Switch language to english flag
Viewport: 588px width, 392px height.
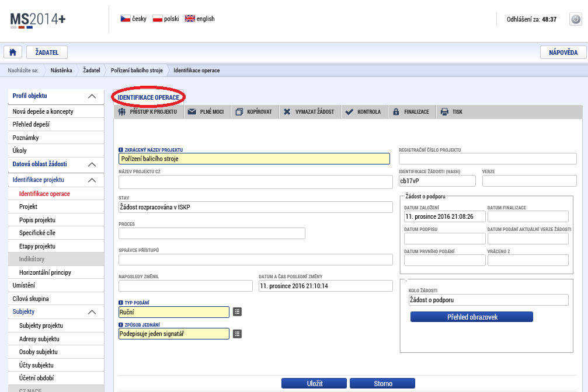200,18
